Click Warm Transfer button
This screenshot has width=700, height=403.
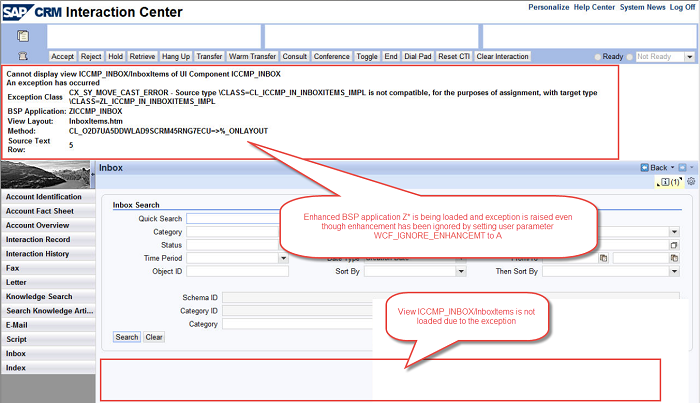[253, 57]
